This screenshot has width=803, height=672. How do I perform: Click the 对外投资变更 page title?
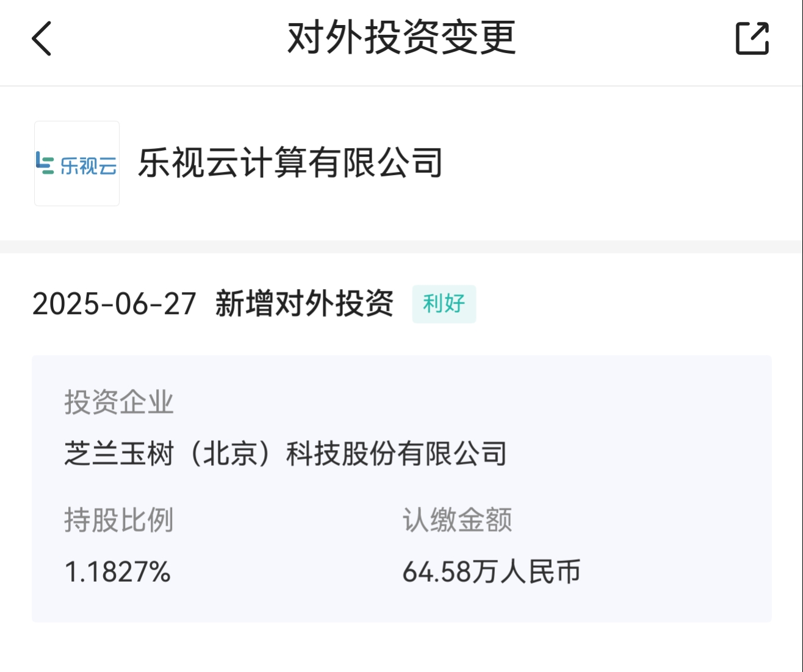coord(401,38)
